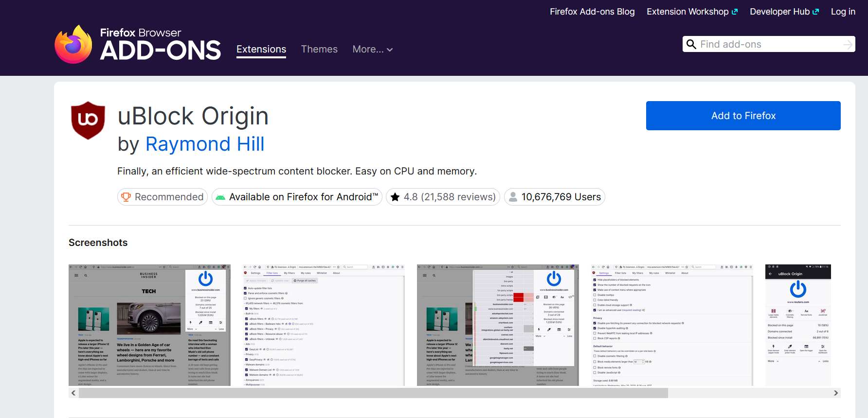The image size is (868, 418).
Task: Click the star rating icon
Action: pos(395,197)
